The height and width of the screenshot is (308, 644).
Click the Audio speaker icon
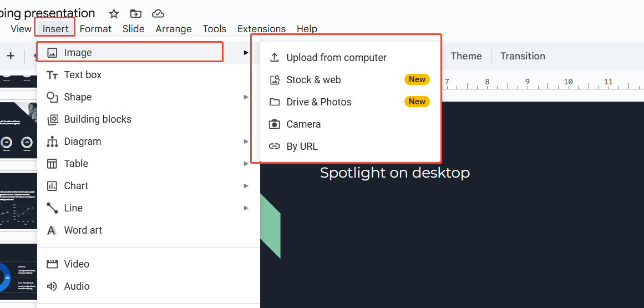(x=52, y=286)
